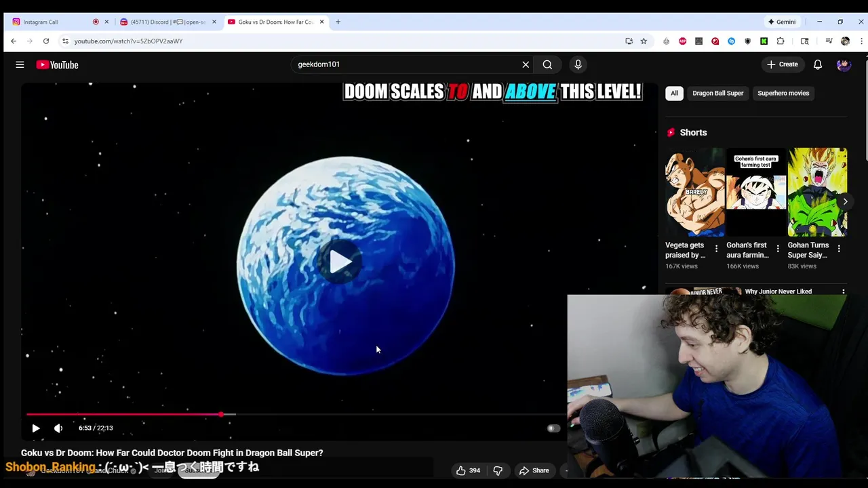Open the YouTube account avatar menu

click(844, 64)
